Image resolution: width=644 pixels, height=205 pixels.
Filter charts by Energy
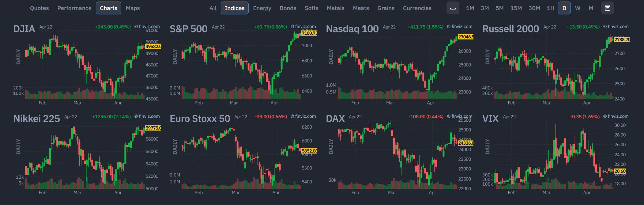[262, 8]
